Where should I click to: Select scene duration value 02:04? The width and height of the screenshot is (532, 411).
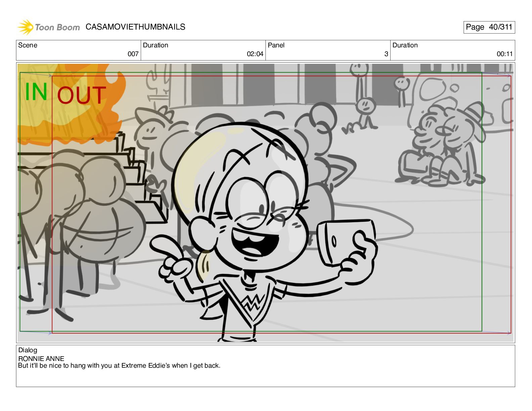tap(255, 54)
